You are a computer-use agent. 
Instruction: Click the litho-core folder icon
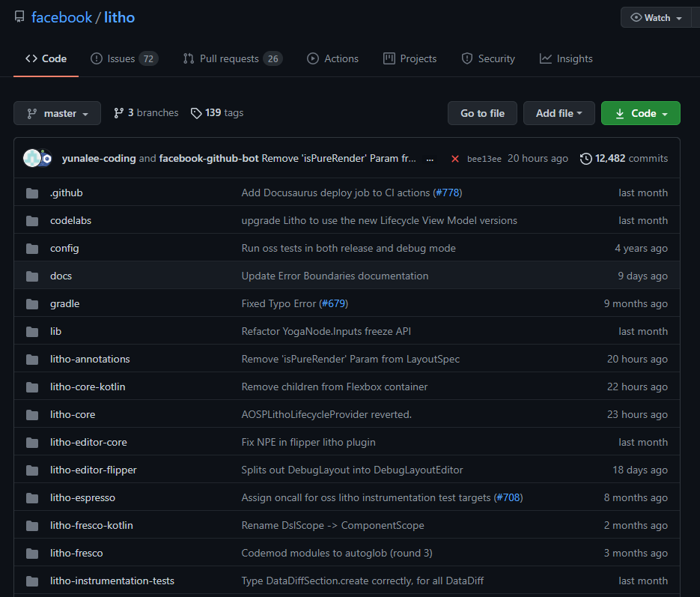pos(32,414)
